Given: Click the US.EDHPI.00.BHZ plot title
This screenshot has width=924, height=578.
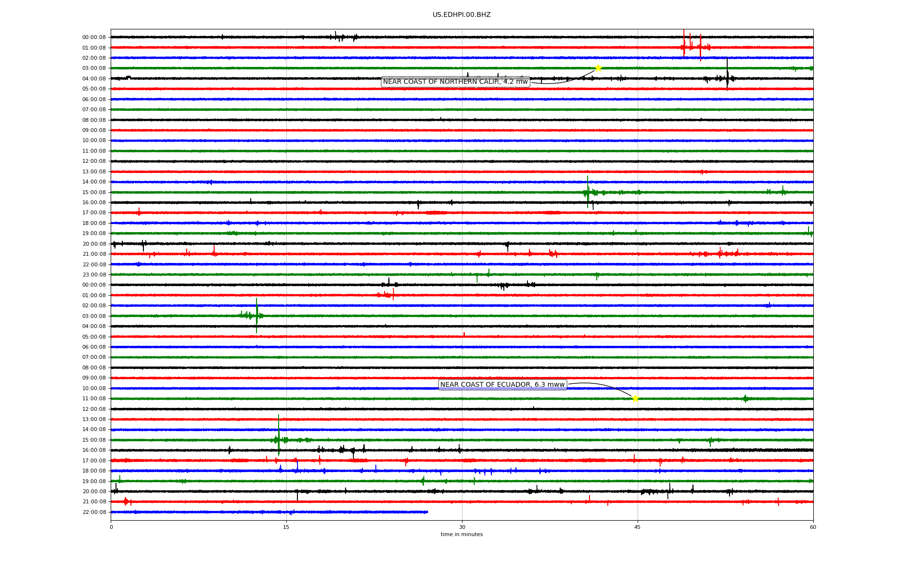Looking at the screenshot, I should point(462,15).
